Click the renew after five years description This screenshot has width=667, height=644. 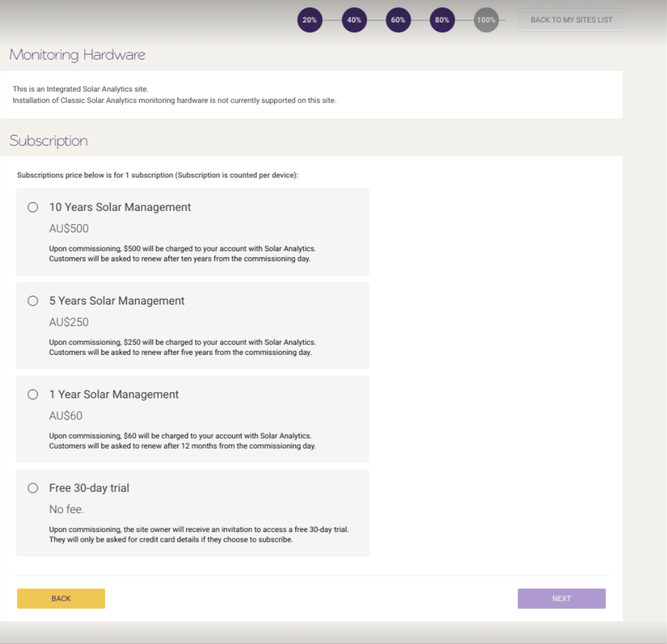click(x=180, y=352)
